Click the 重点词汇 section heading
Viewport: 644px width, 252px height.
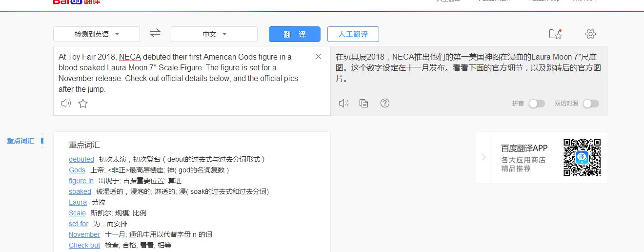(84, 145)
